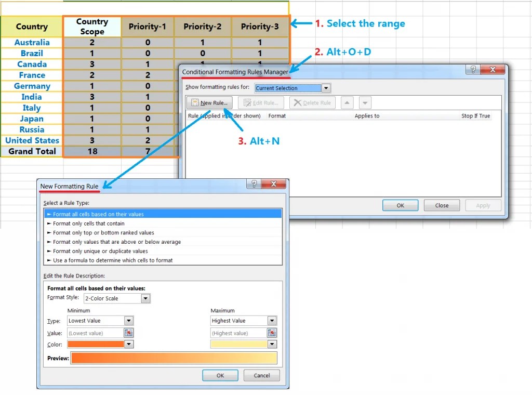This screenshot has width=532, height=395.
Task: Click the range selector icon beside Highest value
Action: tap(272, 333)
